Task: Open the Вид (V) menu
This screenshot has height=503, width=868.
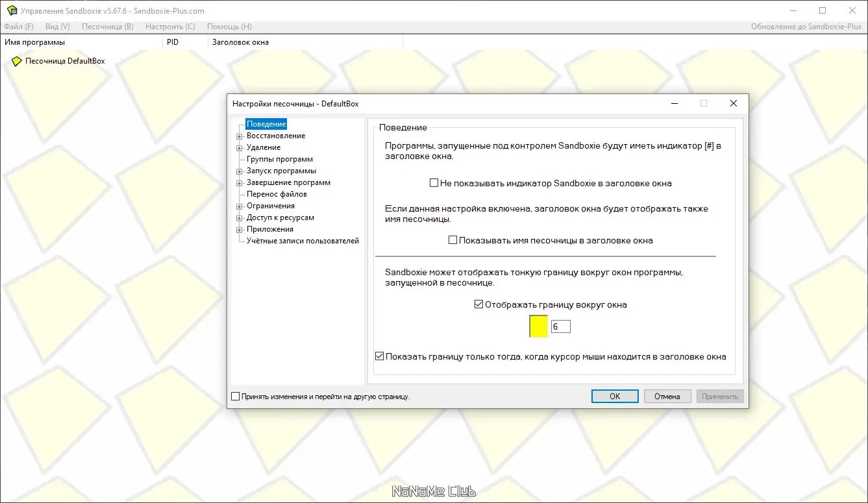Action: point(57,27)
